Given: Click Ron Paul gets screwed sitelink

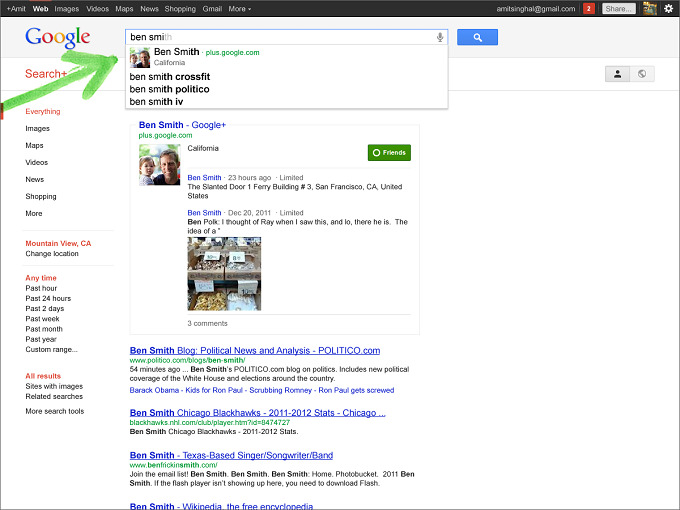Looking at the screenshot, I should (356, 390).
